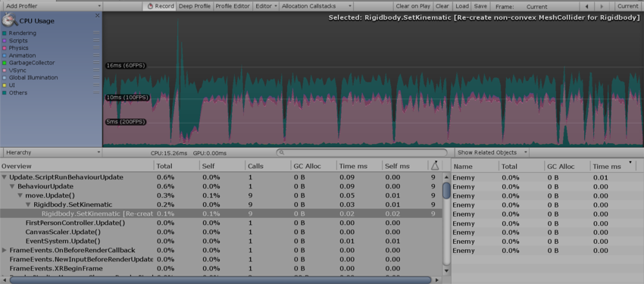Image resolution: width=644 pixels, height=284 pixels.
Task: Click the Load button
Action: click(461, 6)
